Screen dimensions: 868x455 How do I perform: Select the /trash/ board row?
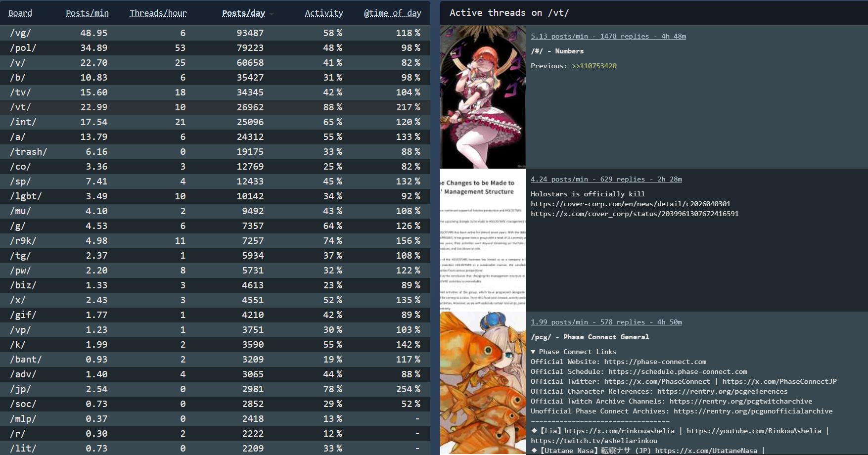click(x=215, y=152)
